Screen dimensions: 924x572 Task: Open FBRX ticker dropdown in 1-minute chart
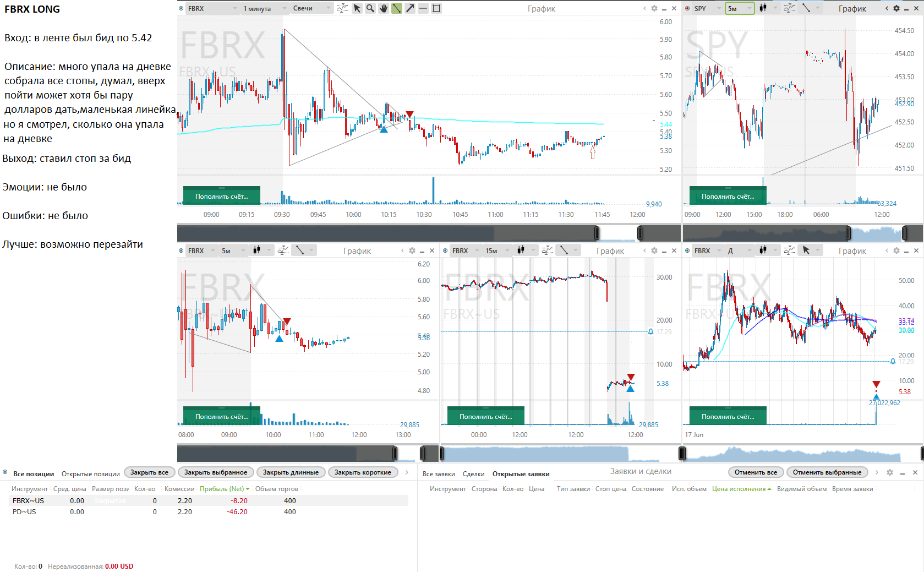212,8
